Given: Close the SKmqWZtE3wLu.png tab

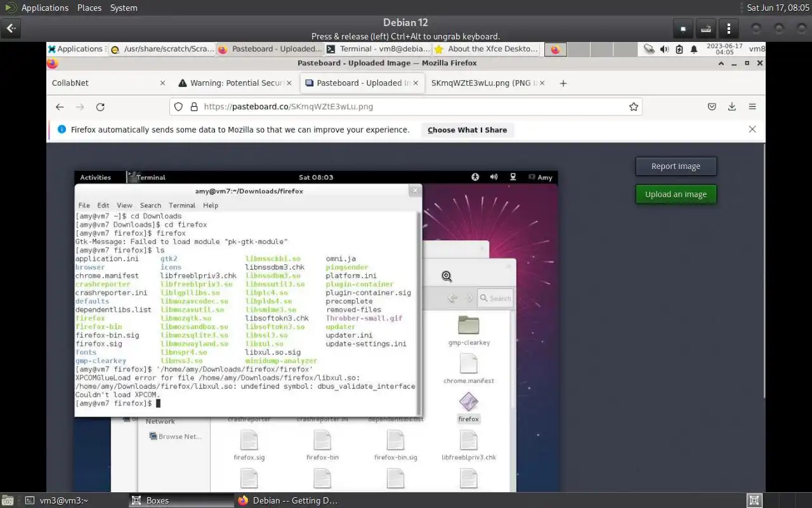Looking at the screenshot, I should click(542, 83).
